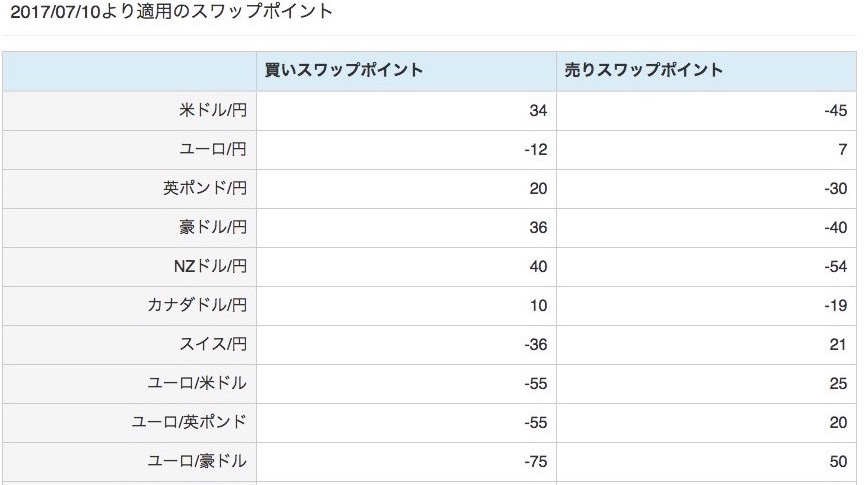864x485 pixels.
Task: Click sell swap value 7 for ユーロ/円
Action: pyautogui.click(x=843, y=150)
